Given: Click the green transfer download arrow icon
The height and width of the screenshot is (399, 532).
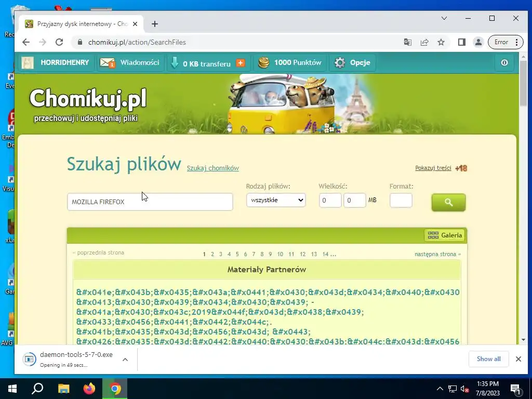Looking at the screenshot, I should click(x=175, y=63).
